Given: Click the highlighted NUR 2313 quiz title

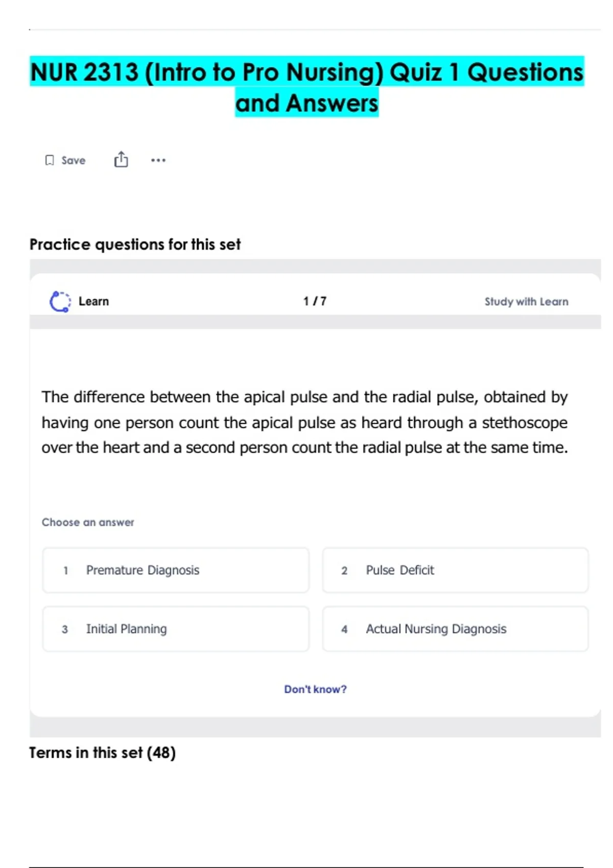Looking at the screenshot, I should point(306,87).
